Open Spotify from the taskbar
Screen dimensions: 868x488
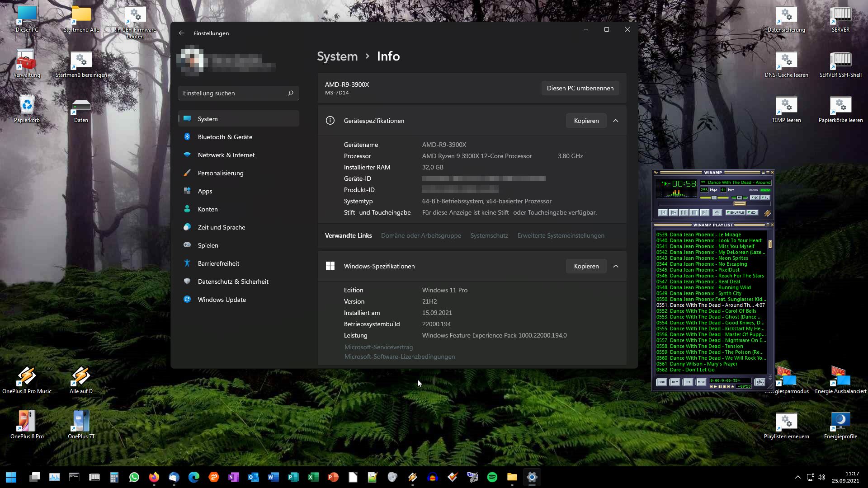point(492,477)
